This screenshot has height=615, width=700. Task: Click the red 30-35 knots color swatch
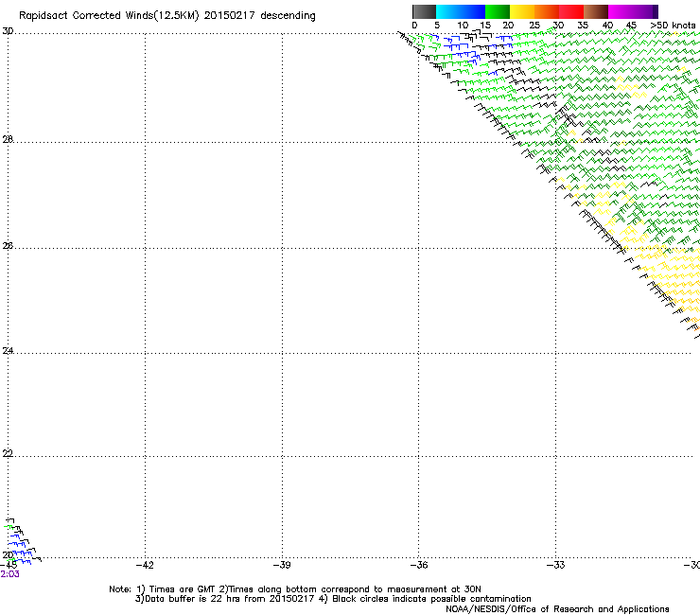coord(571,11)
